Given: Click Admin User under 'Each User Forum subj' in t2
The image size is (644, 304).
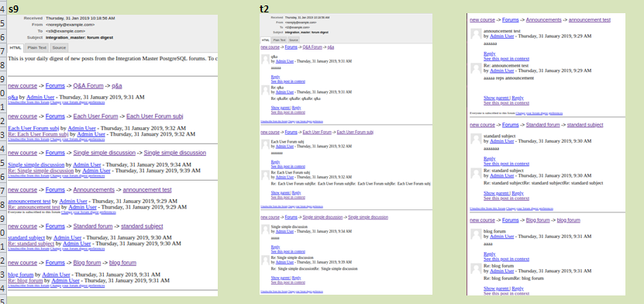Looking at the screenshot, I should (x=284, y=147).
